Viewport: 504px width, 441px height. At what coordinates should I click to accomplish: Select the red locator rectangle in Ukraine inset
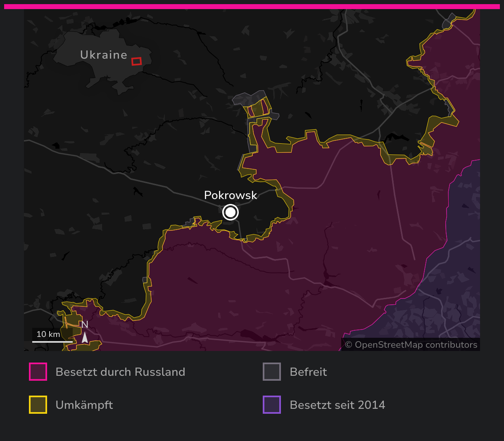point(136,61)
